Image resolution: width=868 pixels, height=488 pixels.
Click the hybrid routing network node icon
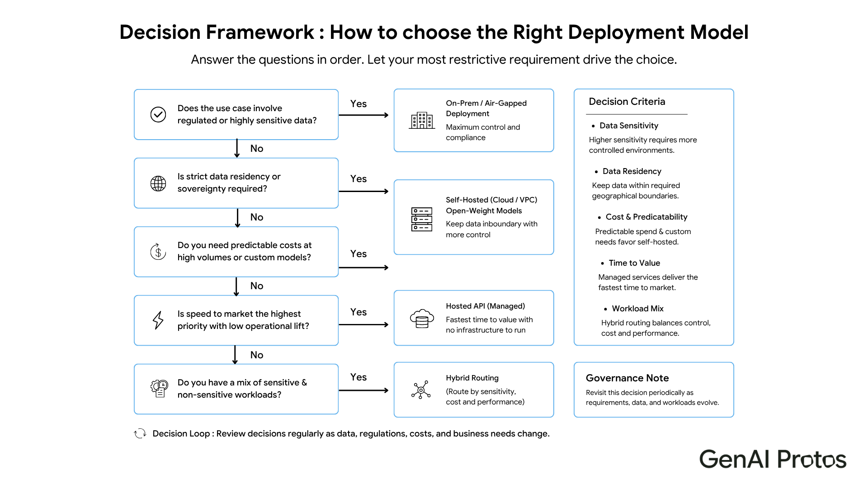[x=421, y=390]
